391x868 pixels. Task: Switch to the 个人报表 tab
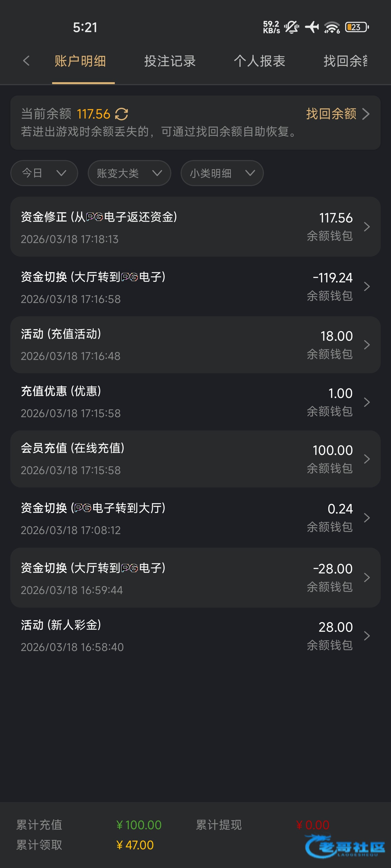[259, 61]
